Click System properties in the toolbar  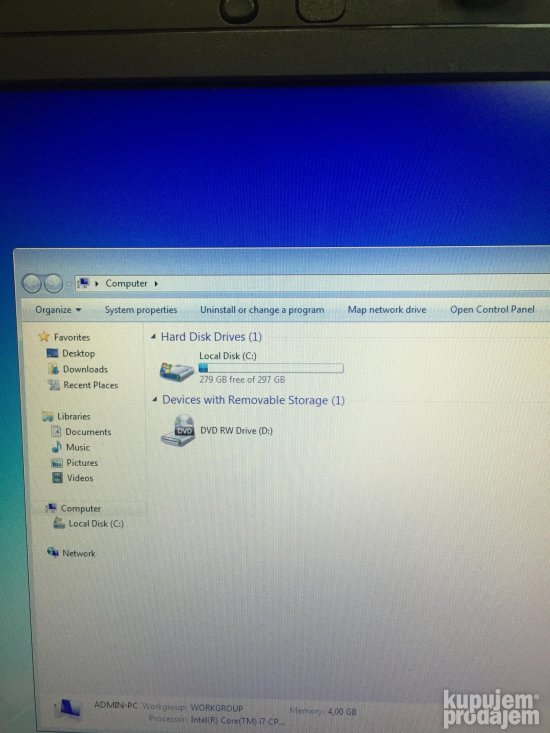[x=141, y=310]
